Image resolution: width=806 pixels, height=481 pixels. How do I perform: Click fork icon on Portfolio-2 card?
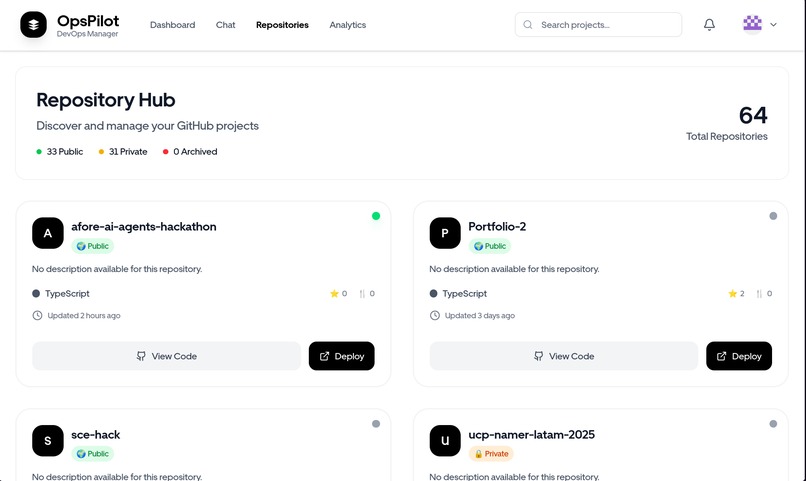pos(759,293)
